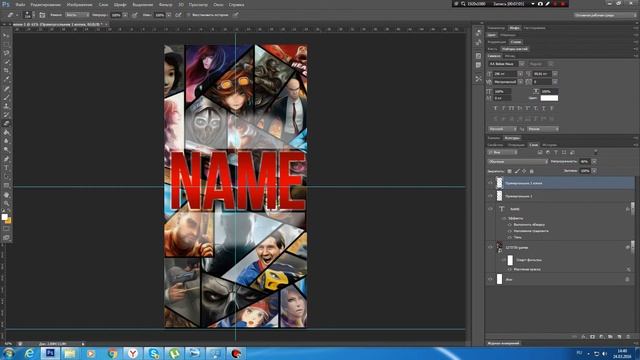
Task: Open the Yandex browser taskbar icon
Action: point(133,353)
